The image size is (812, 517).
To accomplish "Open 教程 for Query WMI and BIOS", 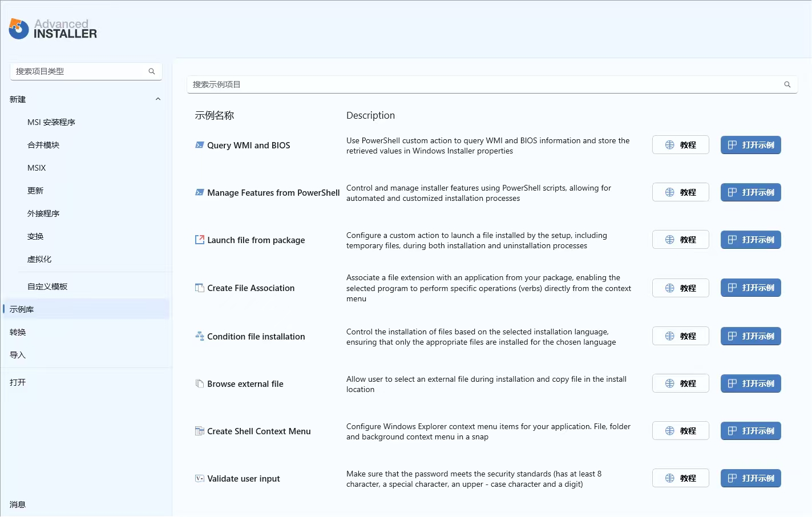I will (681, 145).
